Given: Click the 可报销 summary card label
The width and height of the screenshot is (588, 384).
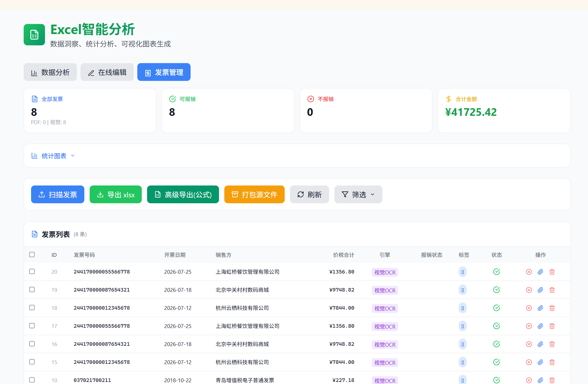Looking at the screenshot, I should click(x=188, y=99).
